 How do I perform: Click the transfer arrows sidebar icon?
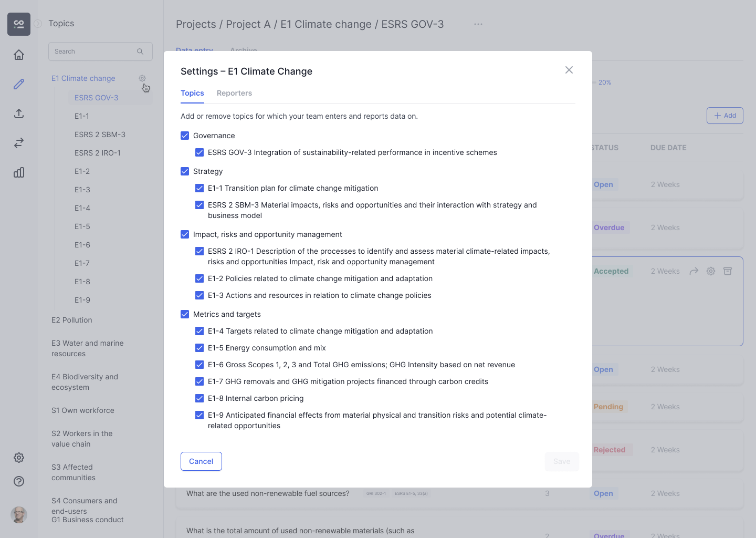[x=19, y=143]
